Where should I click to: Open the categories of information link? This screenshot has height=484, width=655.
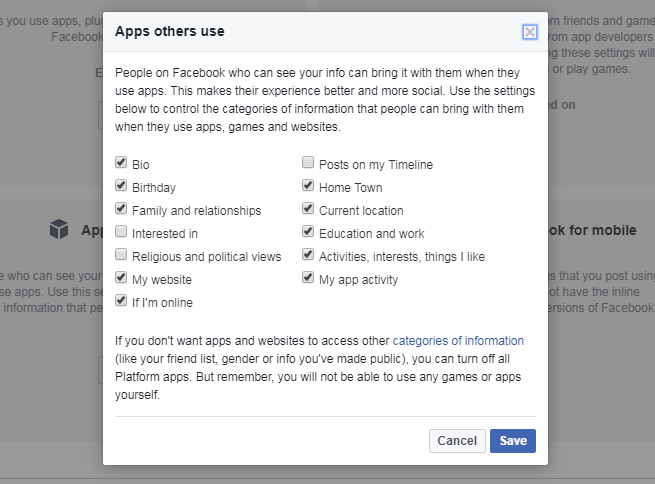coord(458,341)
